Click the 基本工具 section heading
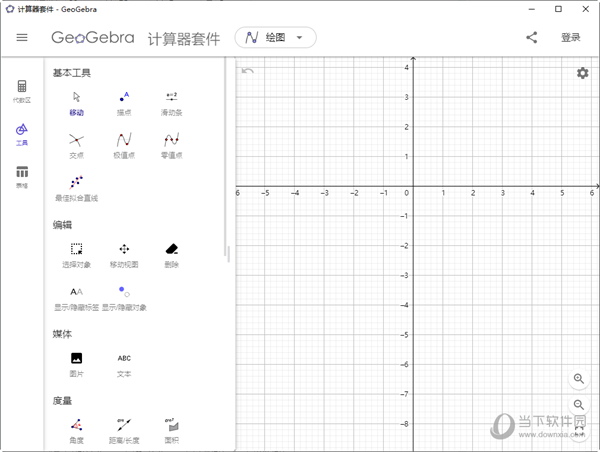Screen dimensions: 600x452 (x=72, y=73)
